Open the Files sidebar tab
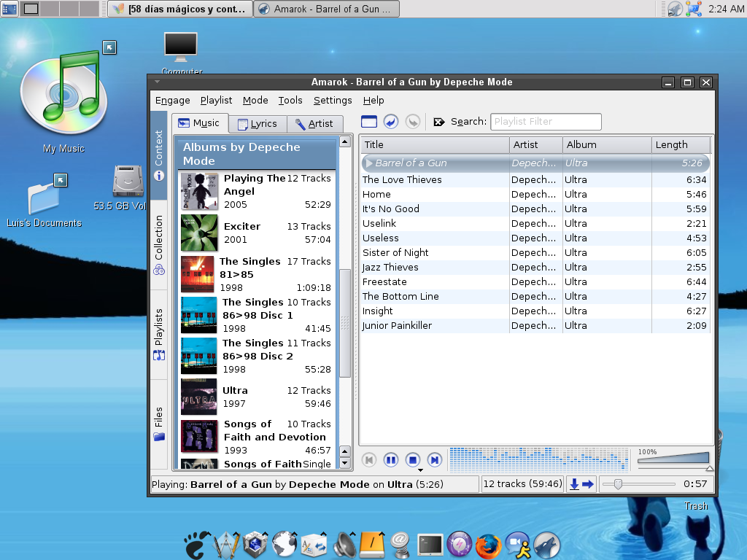The height and width of the screenshot is (560, 747). 158,424
